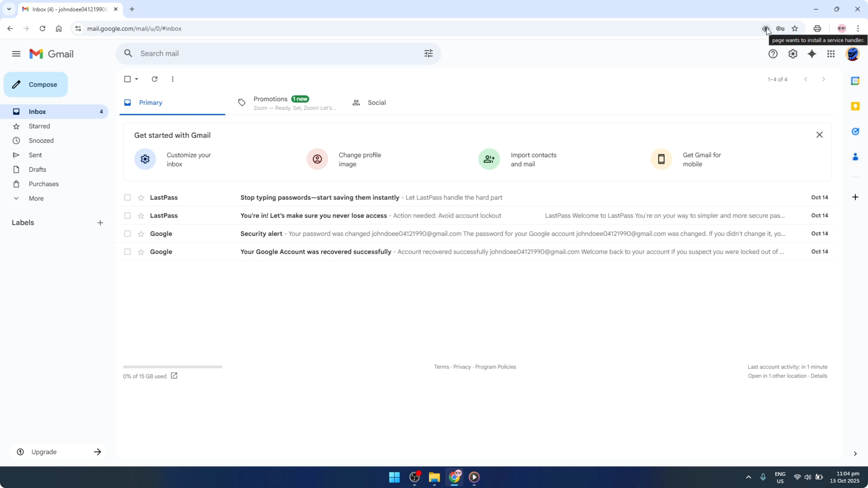Open the Gemini sparkle icon
Screen dimensions: 868x488
coord(812,54)
